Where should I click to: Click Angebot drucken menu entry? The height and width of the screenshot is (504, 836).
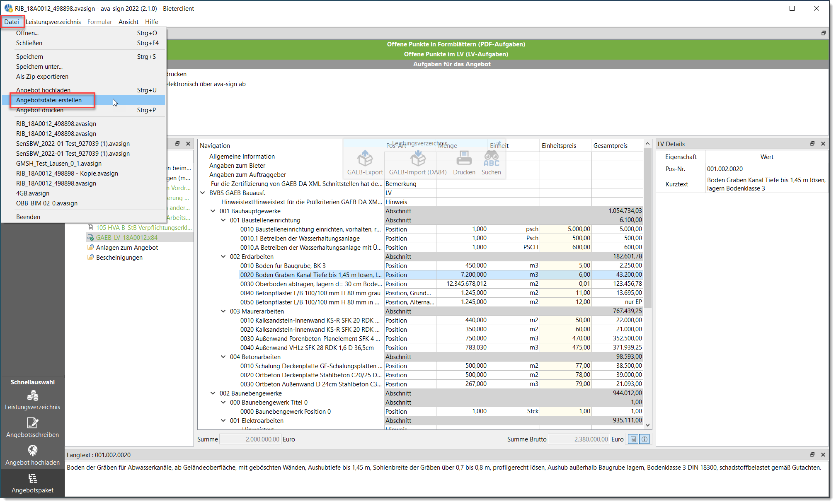point(84,110)
